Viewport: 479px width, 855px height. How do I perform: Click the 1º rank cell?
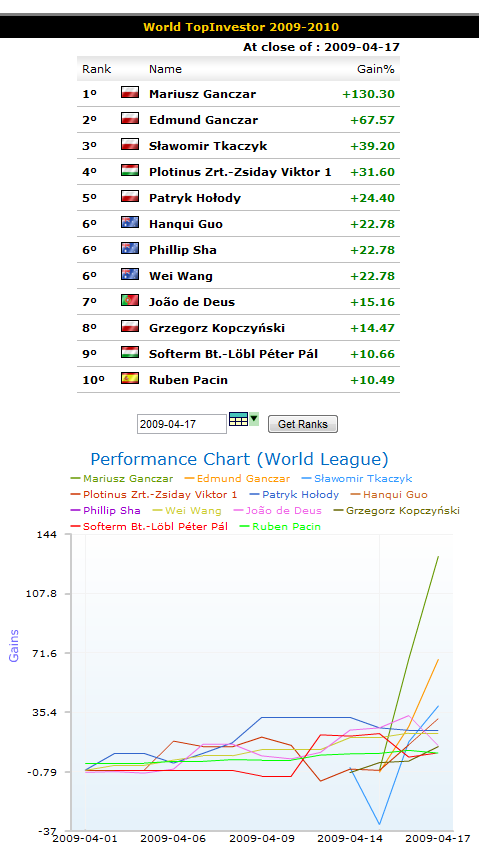(89, 94)
